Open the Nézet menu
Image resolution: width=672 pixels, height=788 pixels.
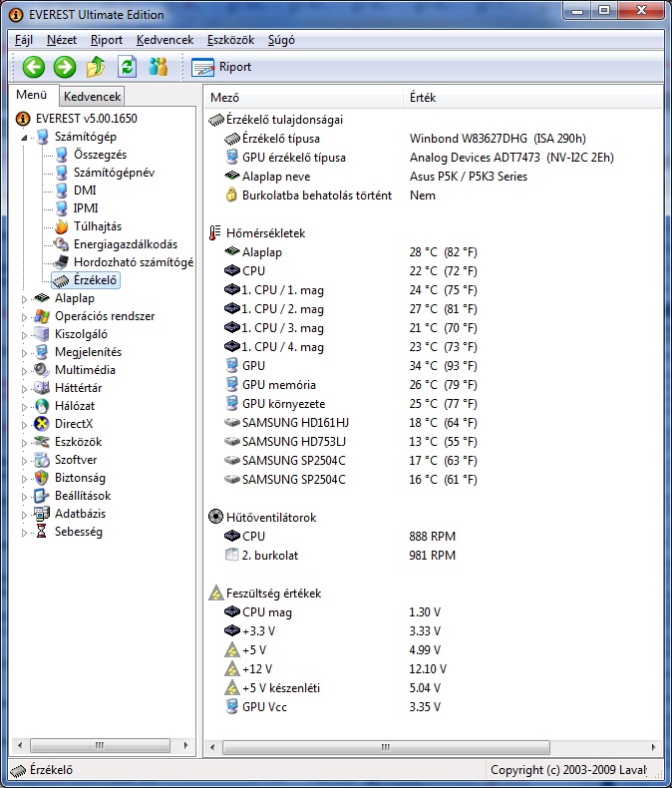click(x=62, y=40)
